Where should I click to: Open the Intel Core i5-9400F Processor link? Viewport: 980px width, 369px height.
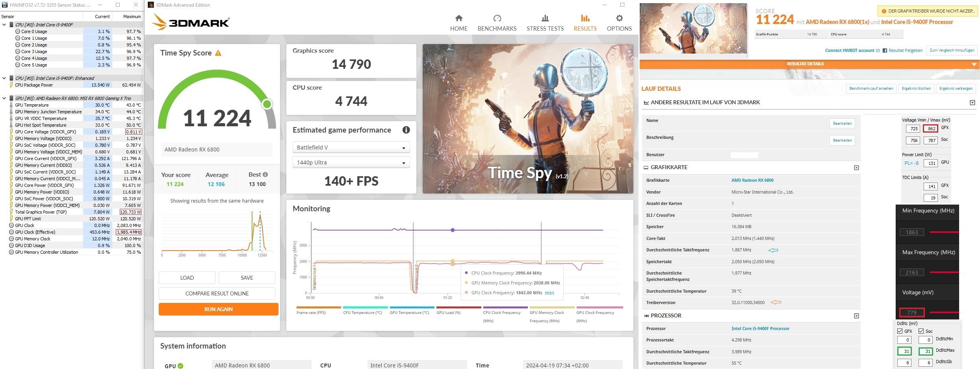click(x=760, y=328)
